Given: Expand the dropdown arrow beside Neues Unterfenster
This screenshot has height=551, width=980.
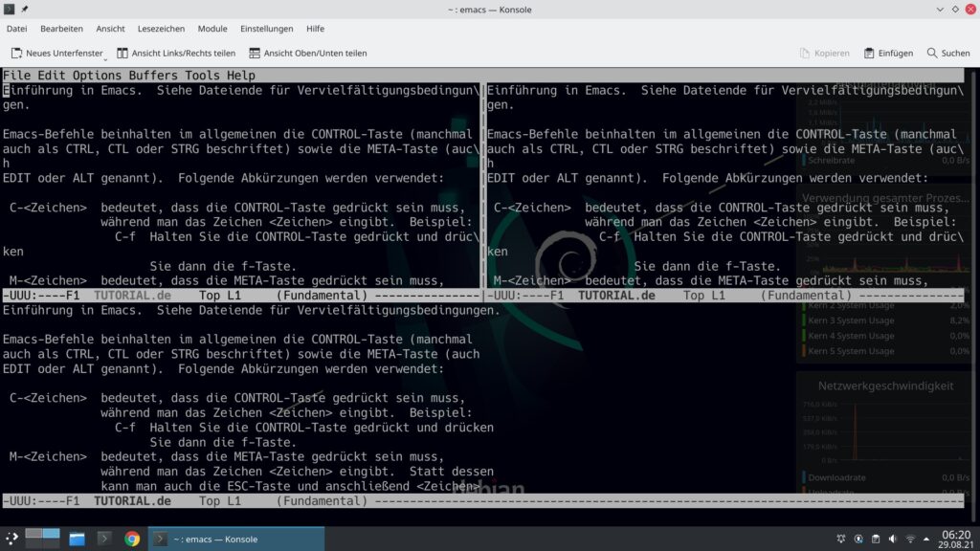Looking at the screenshot, I should pyautogui.click(x=105, y=58).
